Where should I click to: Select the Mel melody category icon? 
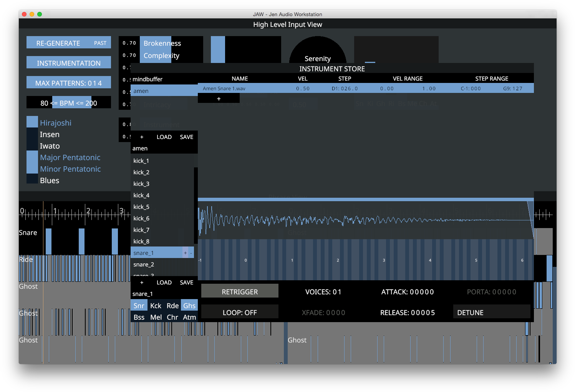pos(156,317)
